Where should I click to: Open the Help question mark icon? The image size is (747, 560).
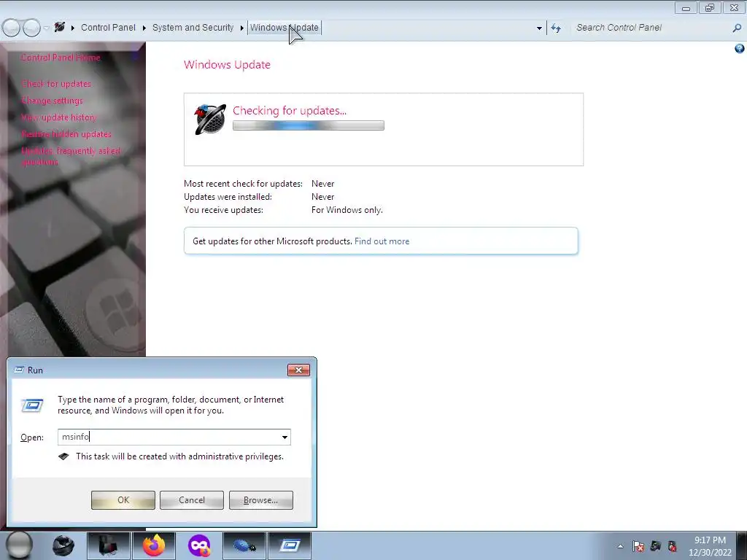(740, 49)
